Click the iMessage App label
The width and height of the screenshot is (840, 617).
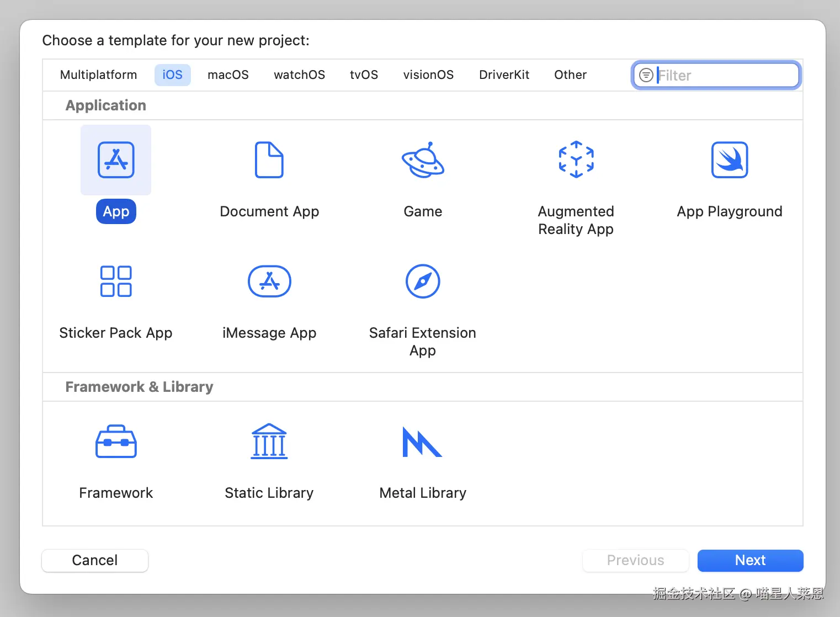click(x=269, y=333)
